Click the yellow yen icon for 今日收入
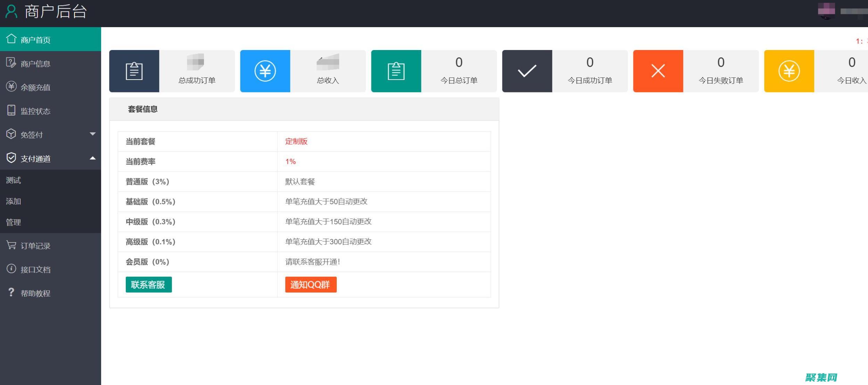This screenshot has width=868, height=385. click(x=789, y=71)
